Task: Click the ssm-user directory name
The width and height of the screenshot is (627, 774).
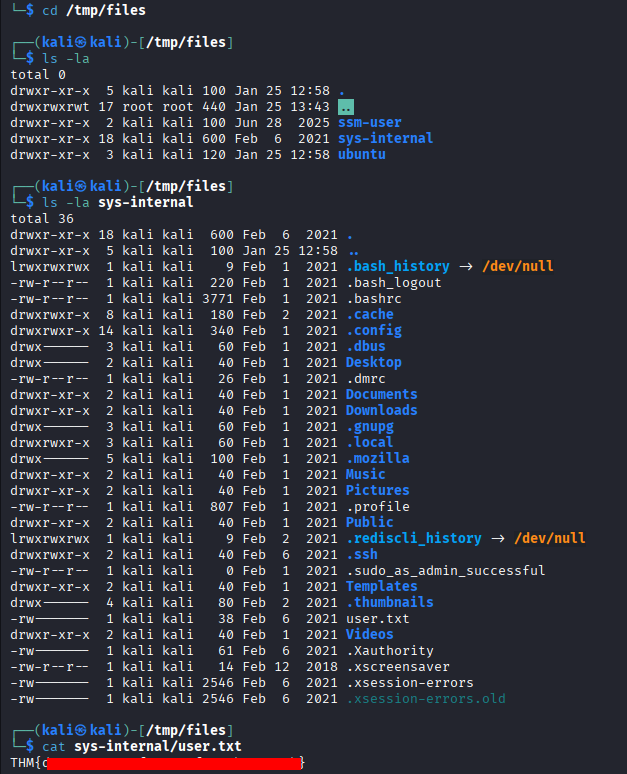Action: coord(370,122)
